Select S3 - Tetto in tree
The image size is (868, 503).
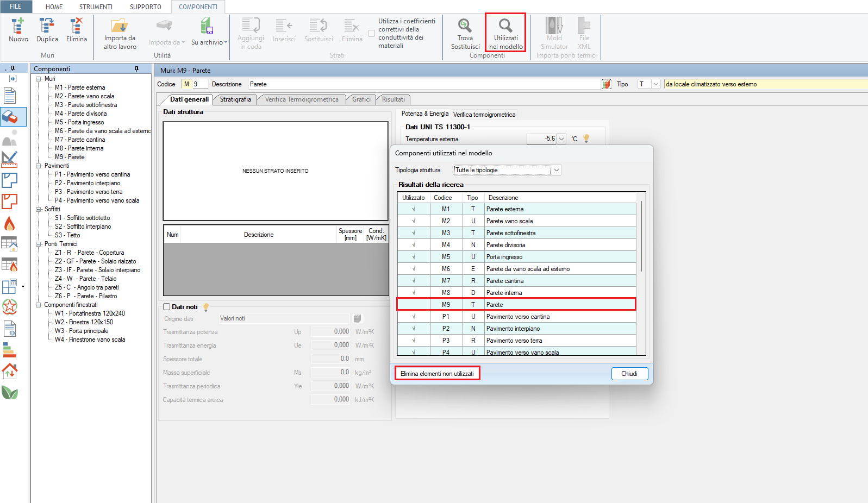click(67, 235)
